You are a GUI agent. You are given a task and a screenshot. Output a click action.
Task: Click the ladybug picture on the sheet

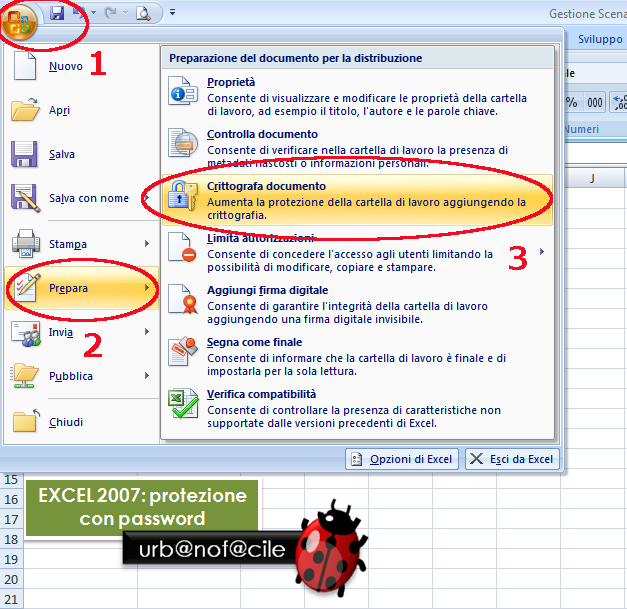[x=331, y=548]
